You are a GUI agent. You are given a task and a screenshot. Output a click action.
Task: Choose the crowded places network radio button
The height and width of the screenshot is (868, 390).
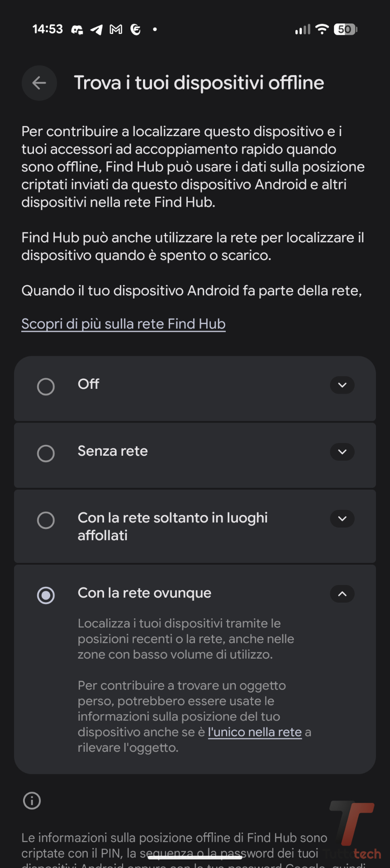point(46,520)
